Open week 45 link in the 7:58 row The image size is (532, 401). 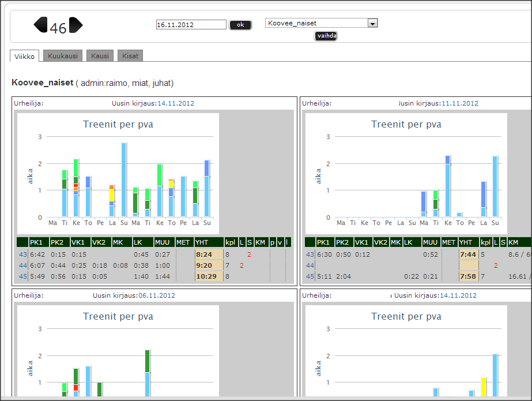(x=310, y=276)
